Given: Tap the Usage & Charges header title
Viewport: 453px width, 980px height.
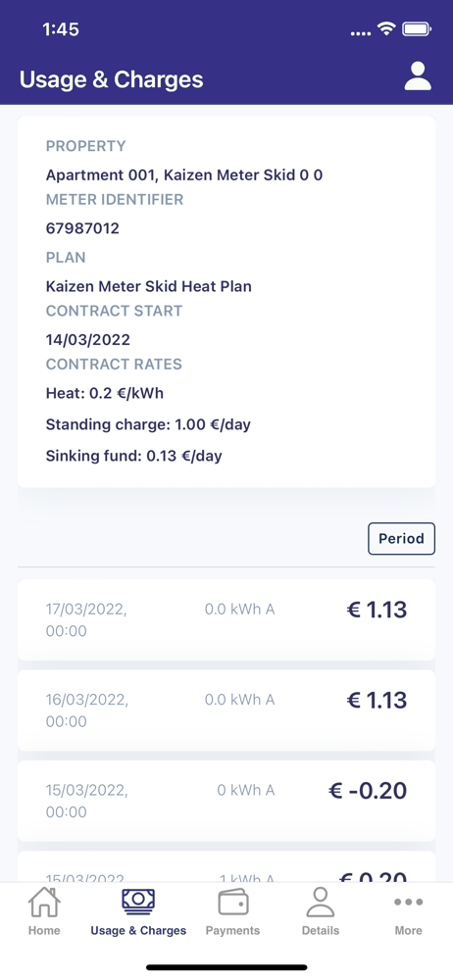Looking at the screenshot, I should click(x=112, y=80).
